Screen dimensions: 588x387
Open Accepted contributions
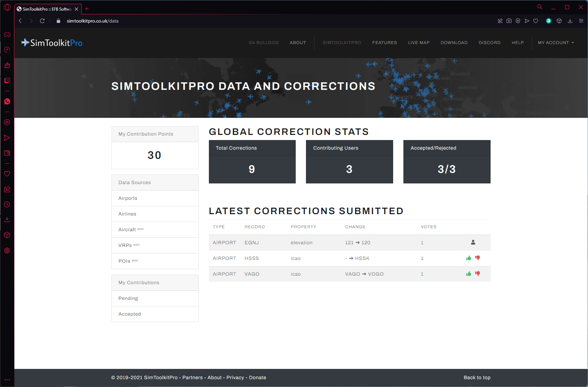(x=155, y=314)
